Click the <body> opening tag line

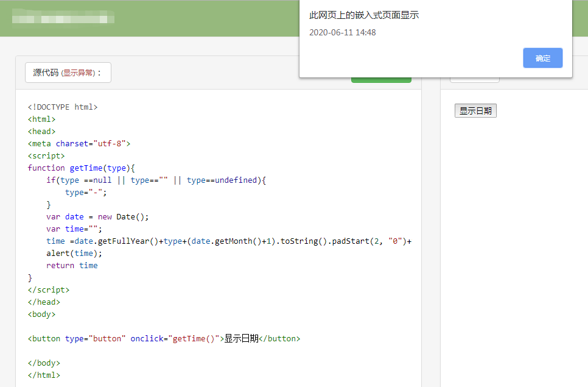click(x=41, y=314)
